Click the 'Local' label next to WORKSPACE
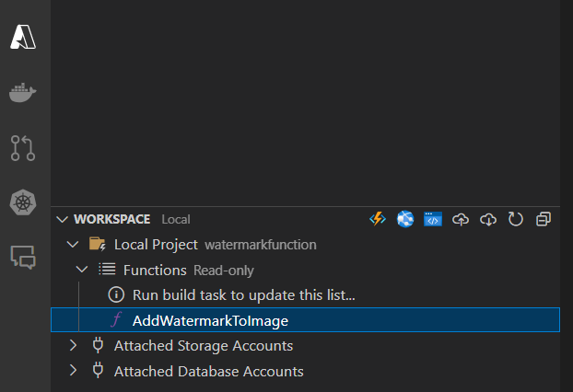The image size is (573, 392). pos(176,219)
